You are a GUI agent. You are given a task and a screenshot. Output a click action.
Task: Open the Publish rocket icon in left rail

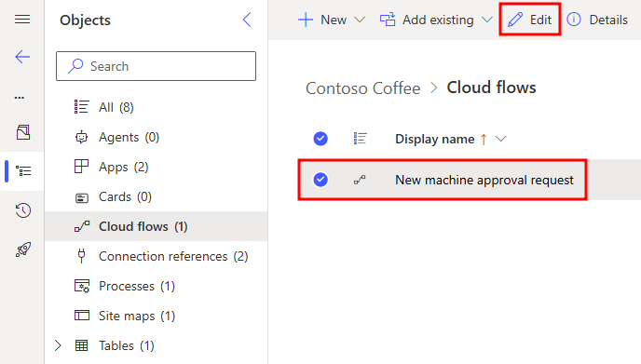(23, 249)
